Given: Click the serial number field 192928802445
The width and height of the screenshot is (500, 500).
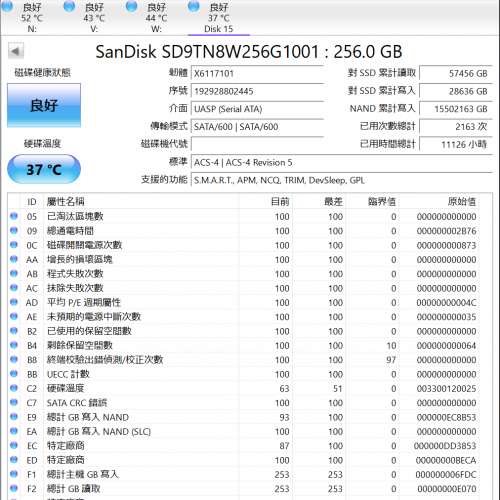Looking at the screenshot, I should pyautogui.click(x=257, y=91).
